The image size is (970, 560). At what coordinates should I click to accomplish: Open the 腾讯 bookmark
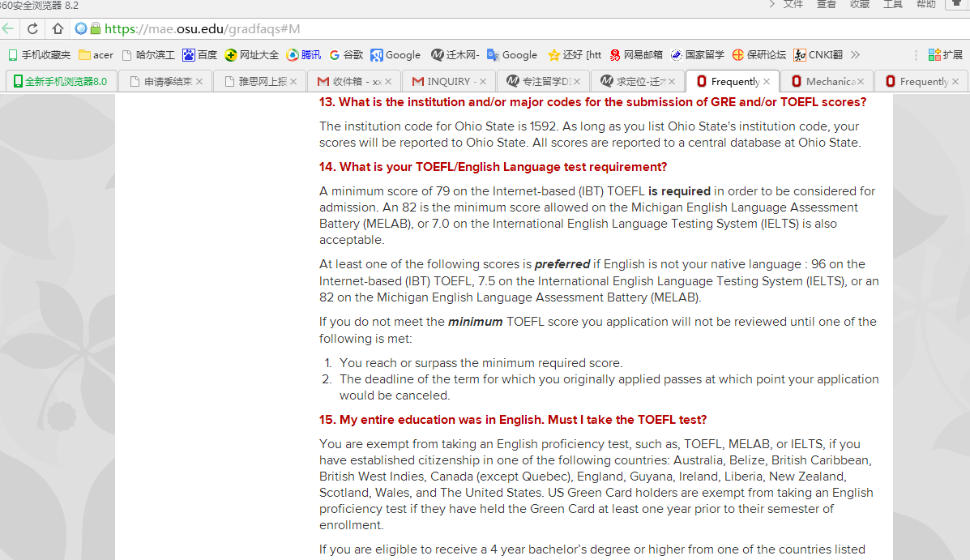(x=304, y=55)
